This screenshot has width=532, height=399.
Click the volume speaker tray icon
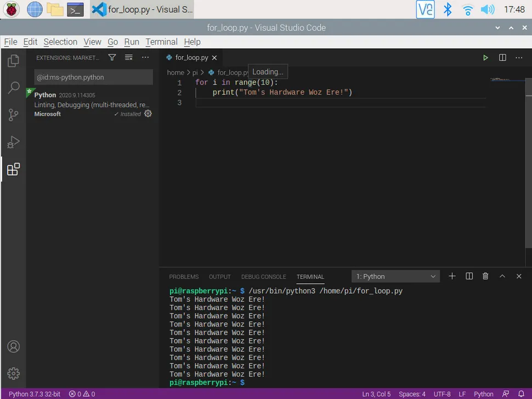pyautogui.click(x=488, y=9)
